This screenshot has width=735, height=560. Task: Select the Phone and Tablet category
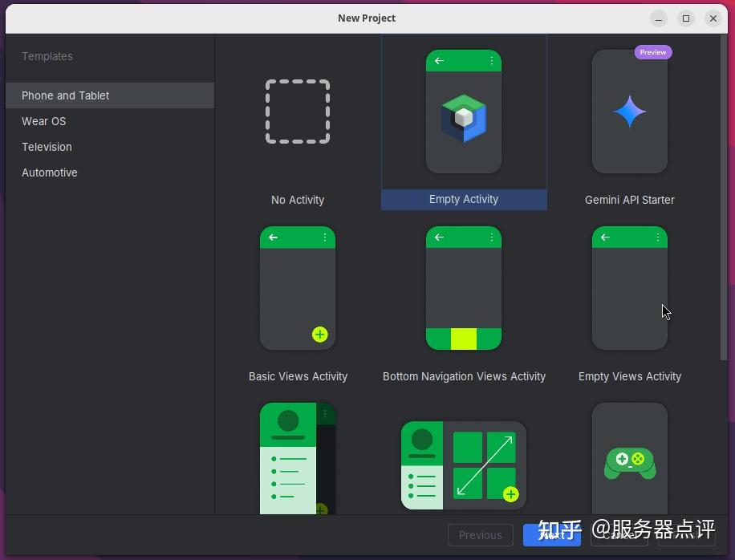click(65, 95)
